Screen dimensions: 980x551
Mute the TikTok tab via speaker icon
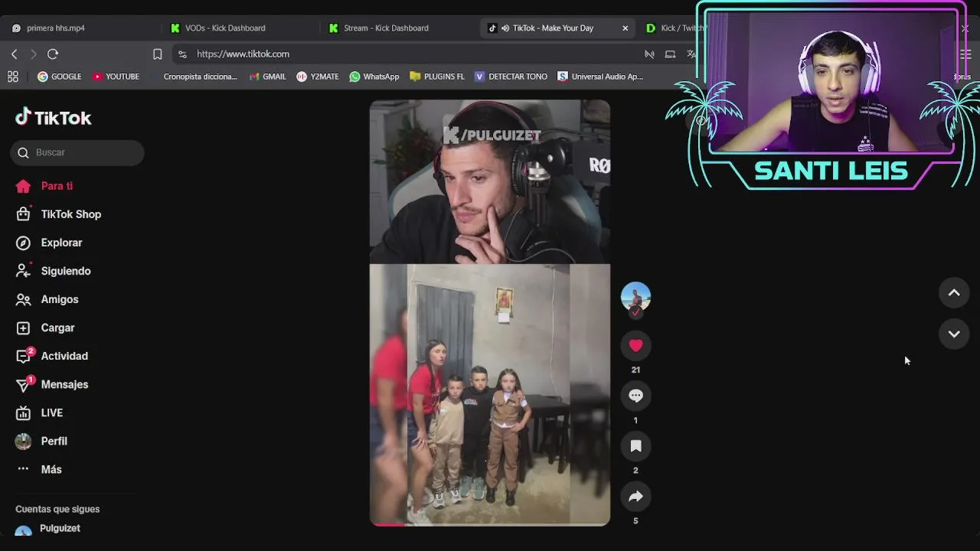[505, 28]
